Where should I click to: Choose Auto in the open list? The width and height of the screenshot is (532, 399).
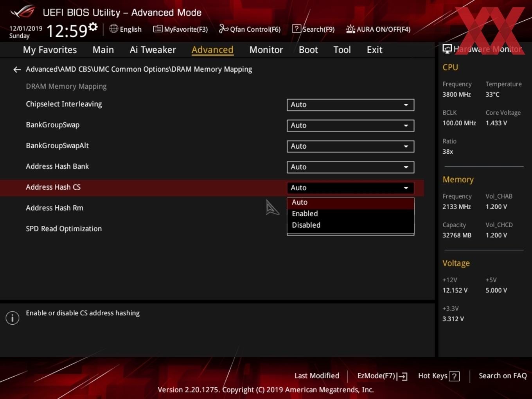click(x=350, y=203)
